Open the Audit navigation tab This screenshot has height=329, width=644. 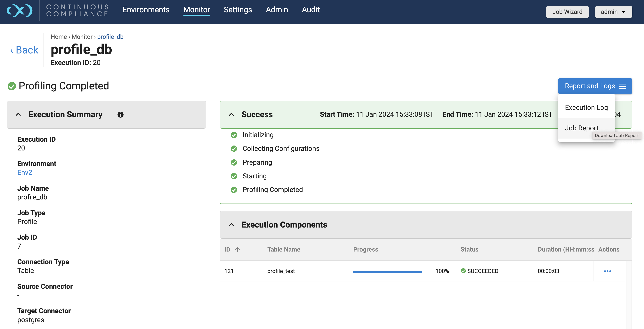point(310,10)
